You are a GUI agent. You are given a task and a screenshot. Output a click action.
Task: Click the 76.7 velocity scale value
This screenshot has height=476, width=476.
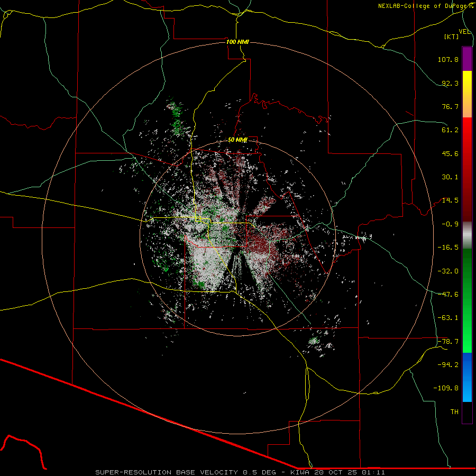(x=450, y=106)
